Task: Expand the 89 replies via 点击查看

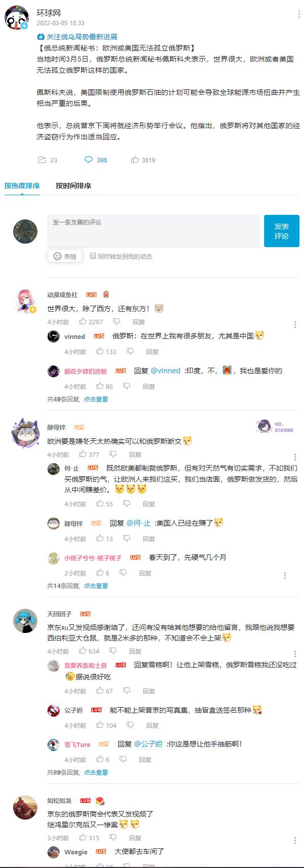Action: 96,772
